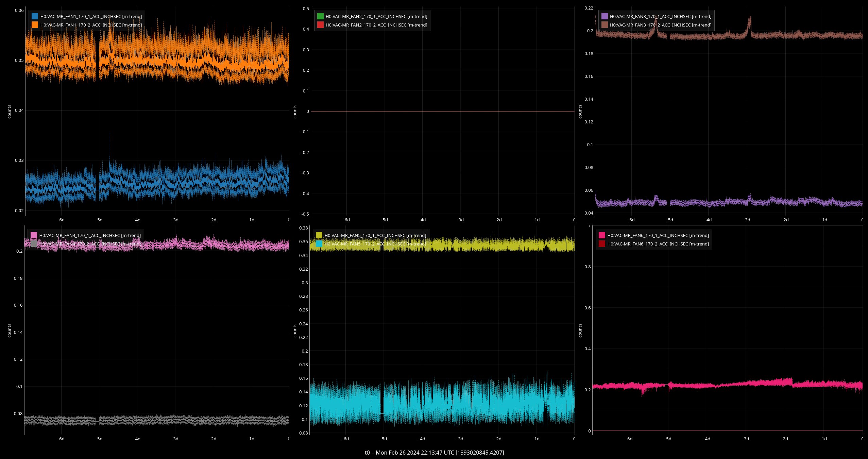The height and width of the screenshot is (459, 868).
Task: Select legend label H0:VAC-MR_FAN5_170_1_ACC_INCHSEC
Action: (x=375, y=235)
